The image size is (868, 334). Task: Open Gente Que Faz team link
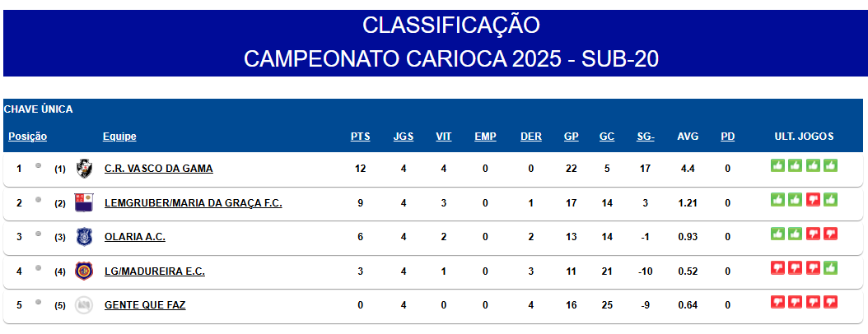(x=145, y=305)
